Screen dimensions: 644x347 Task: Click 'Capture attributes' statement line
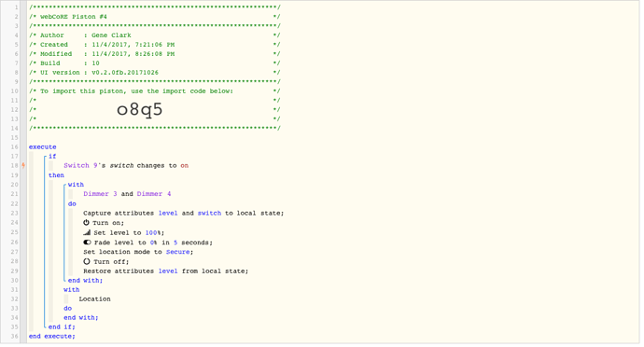[x=183, y=213]
